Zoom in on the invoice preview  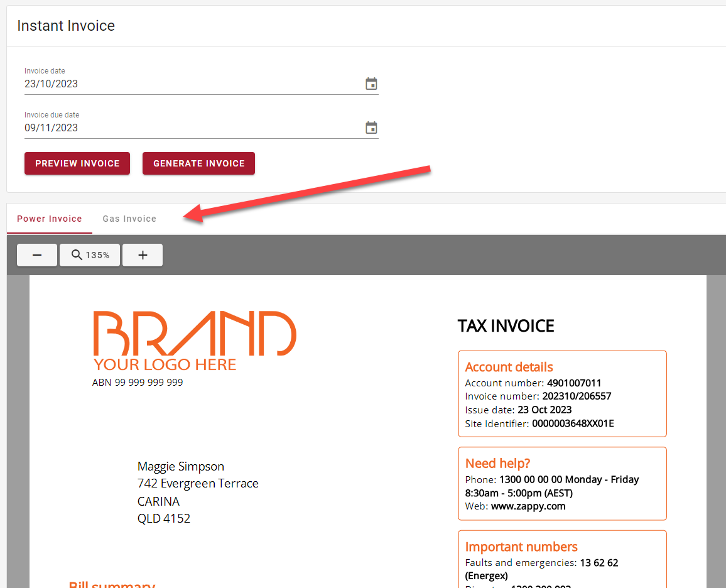pos(142,254)
